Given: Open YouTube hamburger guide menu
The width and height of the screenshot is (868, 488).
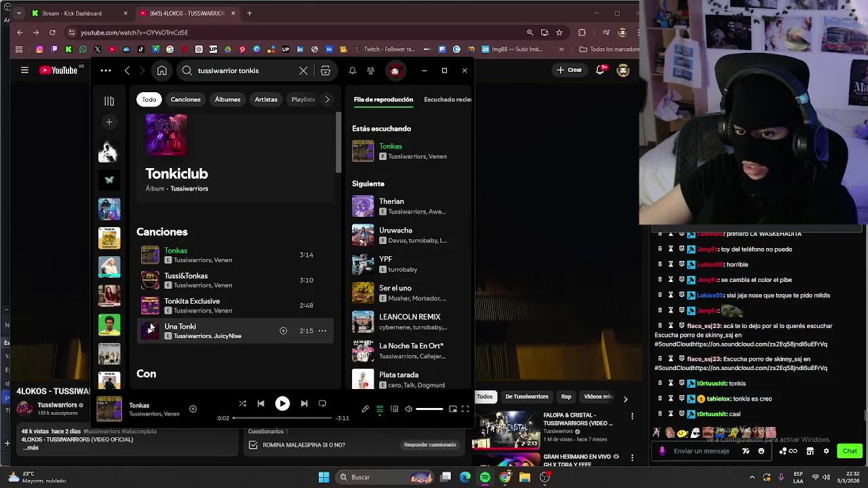Looking at the screenshot, I should [x=24, y=70].
